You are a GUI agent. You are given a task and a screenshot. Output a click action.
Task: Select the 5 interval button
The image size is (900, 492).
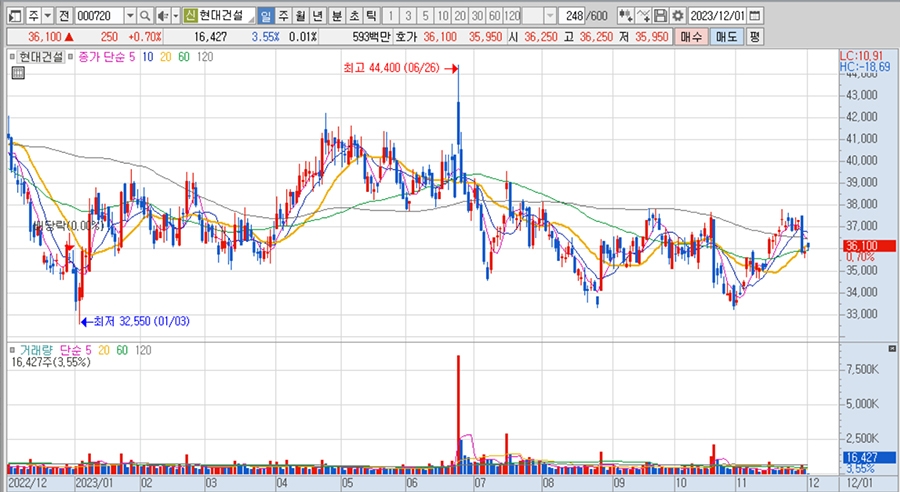[x=425, y=16]
